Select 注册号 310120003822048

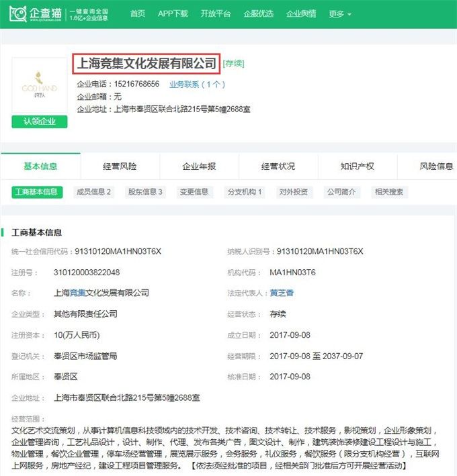coord(87,273)
